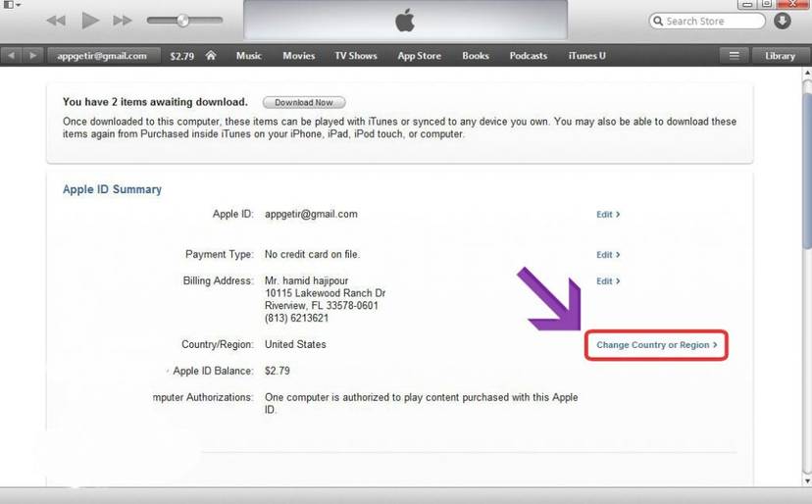This screenshot has height=504, width=812.
Task: Go back with the left arrow button
Action: point(12,56)
